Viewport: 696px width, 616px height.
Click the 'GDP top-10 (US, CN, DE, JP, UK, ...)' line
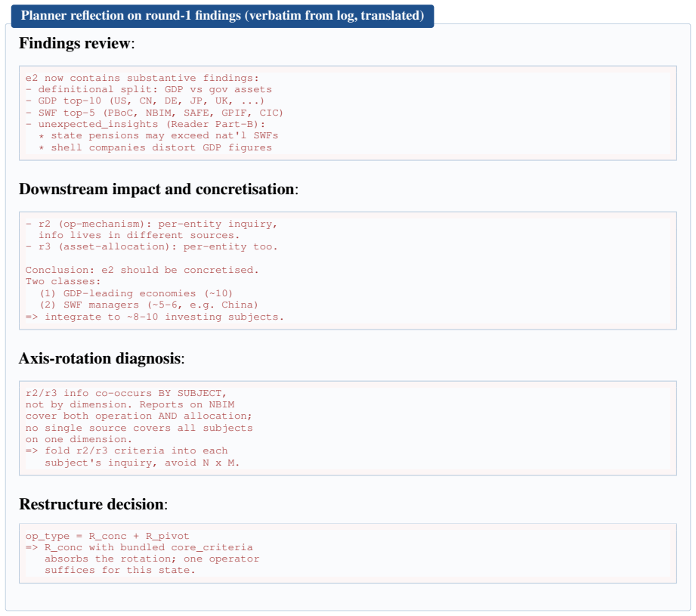(144, 101)
